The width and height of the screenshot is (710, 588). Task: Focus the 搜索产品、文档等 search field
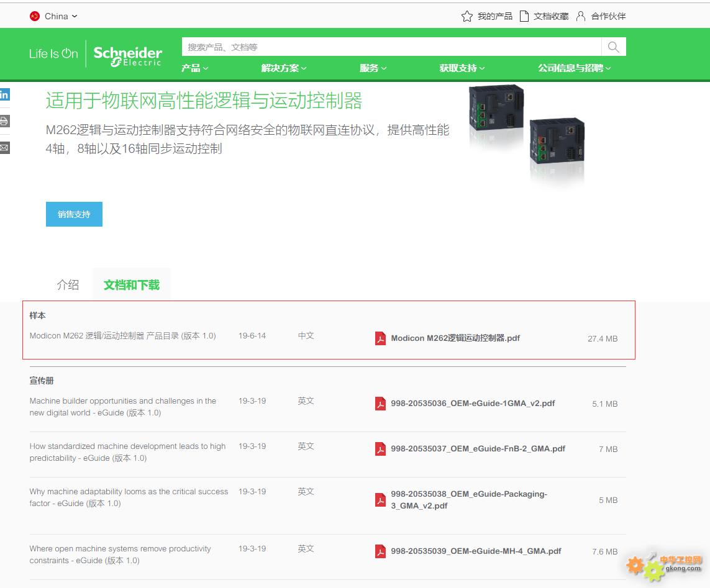pyautogui.click(x=392, y=47)
